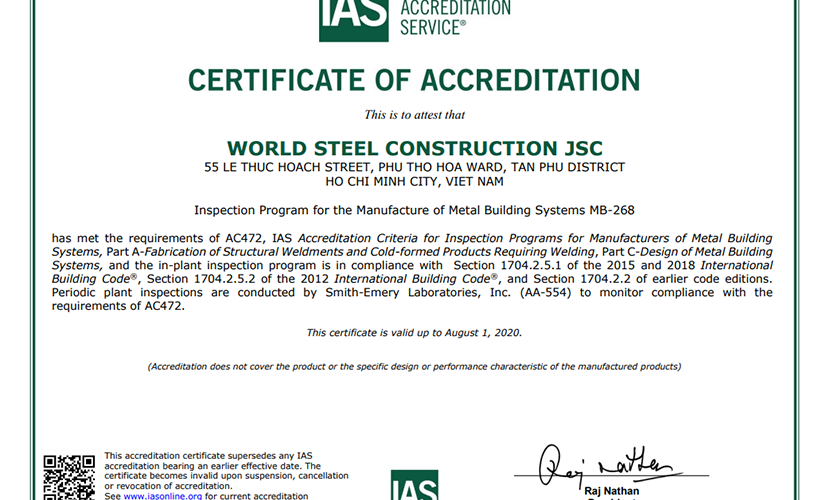
Task: Click 'This is to attest that' text
Action: pyautogui.click(x=414, y=115)
